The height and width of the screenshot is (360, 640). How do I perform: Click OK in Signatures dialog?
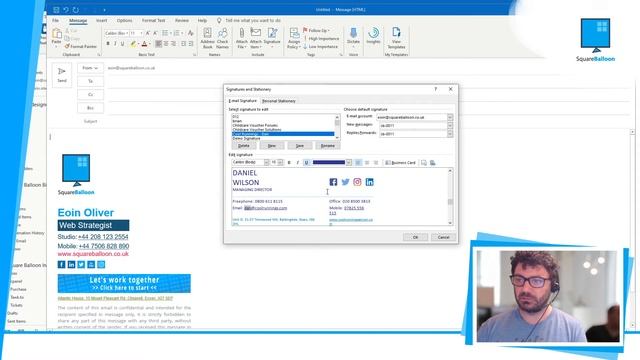(x=416, y=237)
